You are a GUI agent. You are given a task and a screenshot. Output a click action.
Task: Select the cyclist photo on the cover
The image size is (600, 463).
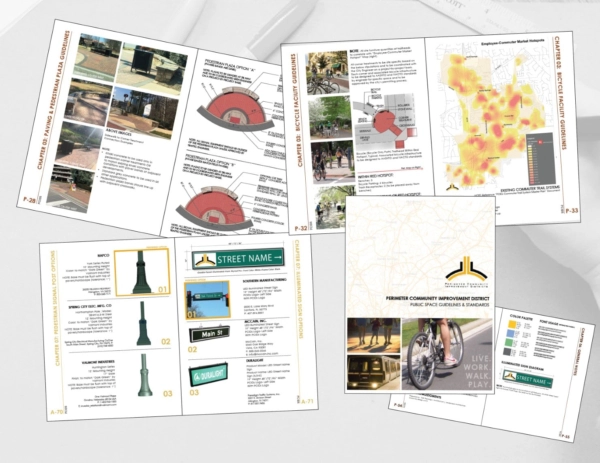[447, 354]
